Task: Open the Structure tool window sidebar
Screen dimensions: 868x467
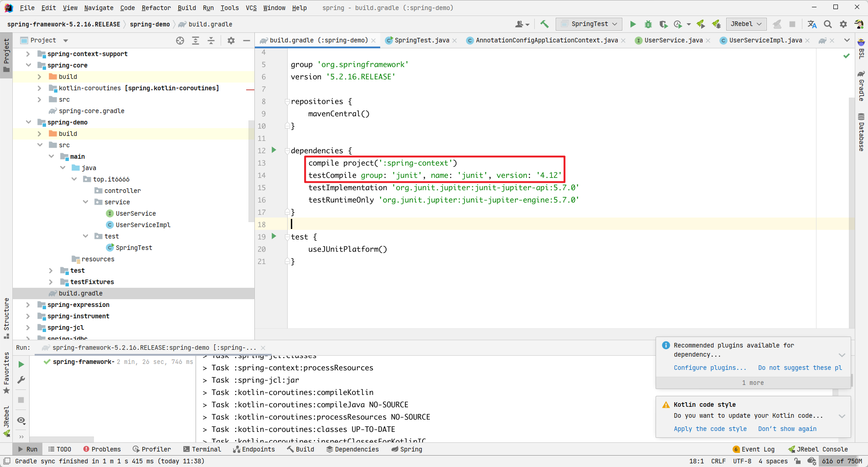Action: [x=6, y=318]
